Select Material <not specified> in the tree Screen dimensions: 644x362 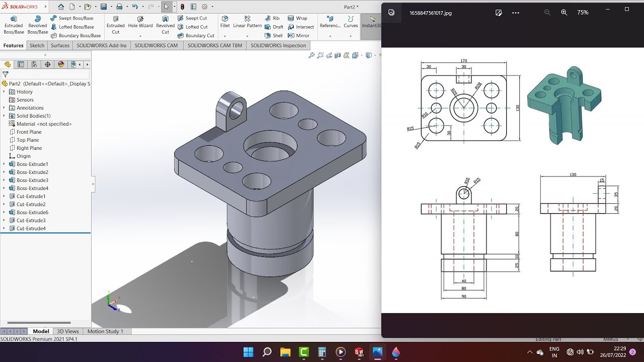(x=40, y=124)
